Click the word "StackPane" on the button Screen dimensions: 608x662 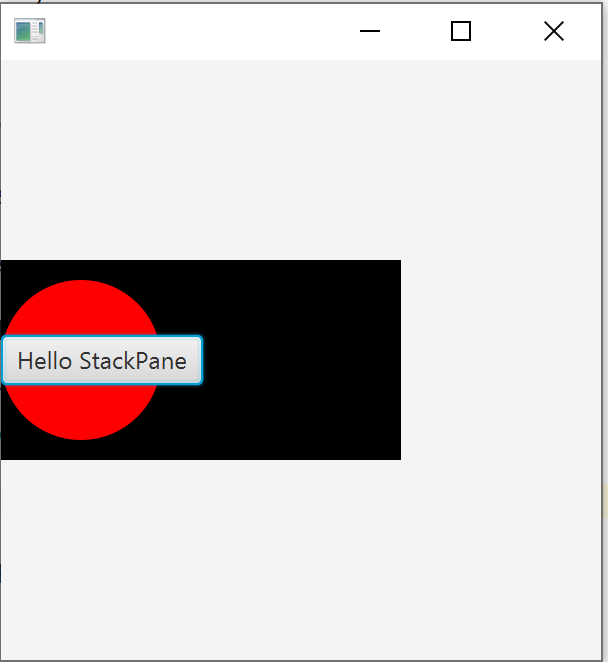pyautogui.click(x=132, y=361)
